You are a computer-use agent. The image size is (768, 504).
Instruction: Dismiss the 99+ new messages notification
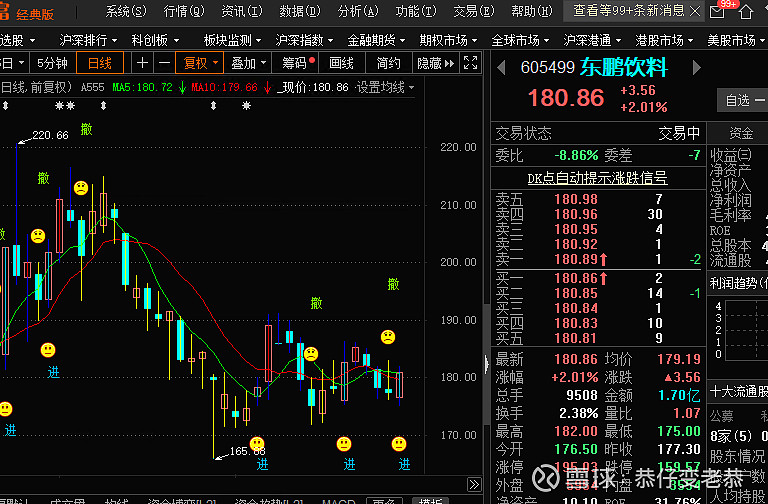[x=695, y=11]
